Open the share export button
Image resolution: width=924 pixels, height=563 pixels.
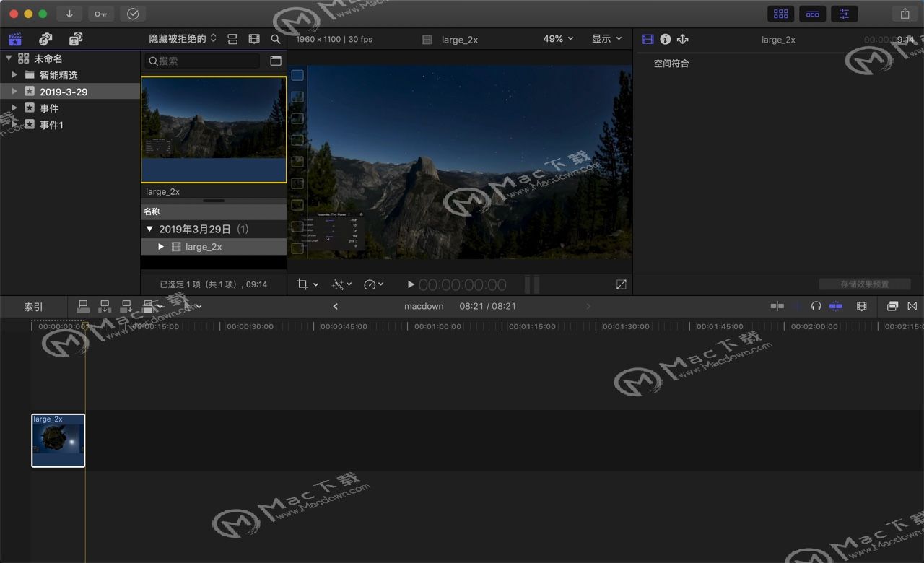pyautogui.click(x=905, y=14)
